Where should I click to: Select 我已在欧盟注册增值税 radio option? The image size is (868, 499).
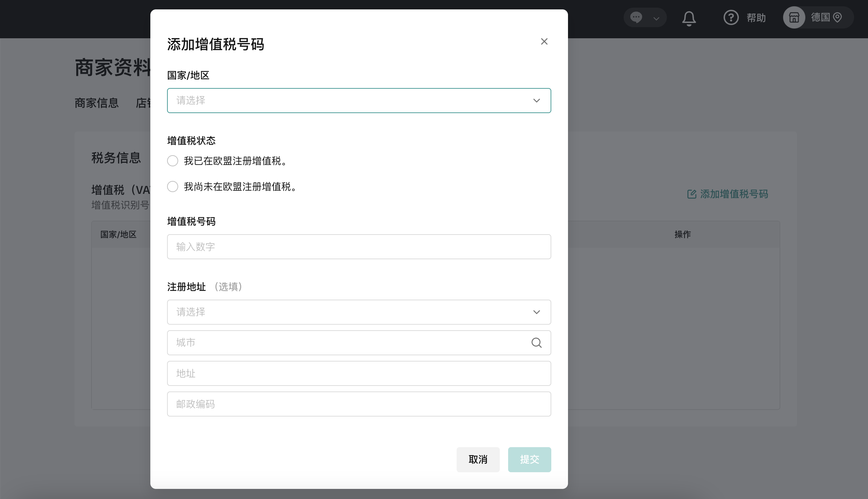pos(173,161)
